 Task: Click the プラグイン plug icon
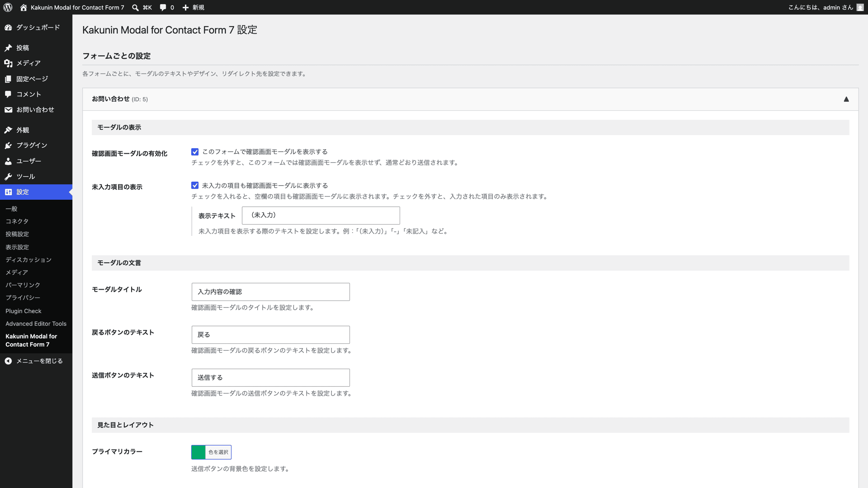(8, 145)
